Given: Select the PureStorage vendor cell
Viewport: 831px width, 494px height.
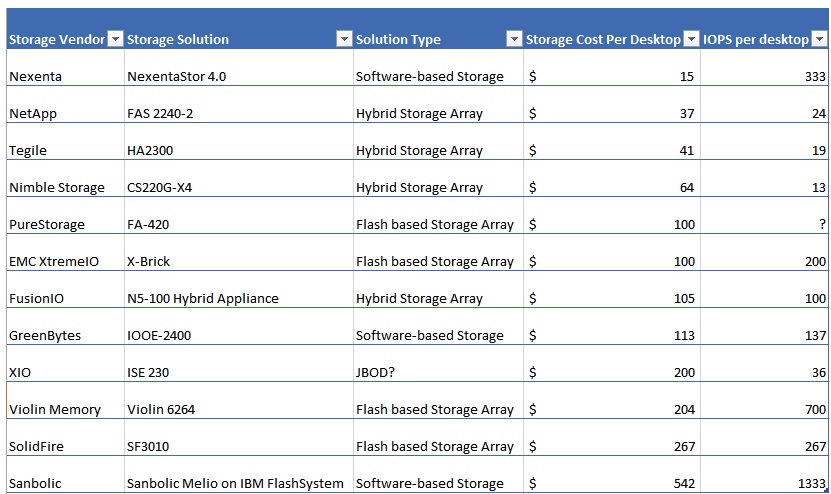Looking at the screenshot, I should click(66, 216).
